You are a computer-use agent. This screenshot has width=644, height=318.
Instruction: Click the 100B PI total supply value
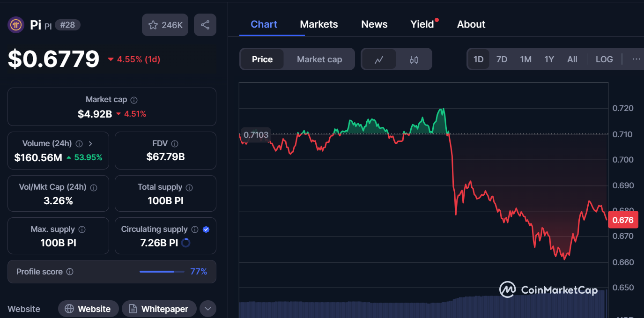pyautogui.click(x=165, y=201)
